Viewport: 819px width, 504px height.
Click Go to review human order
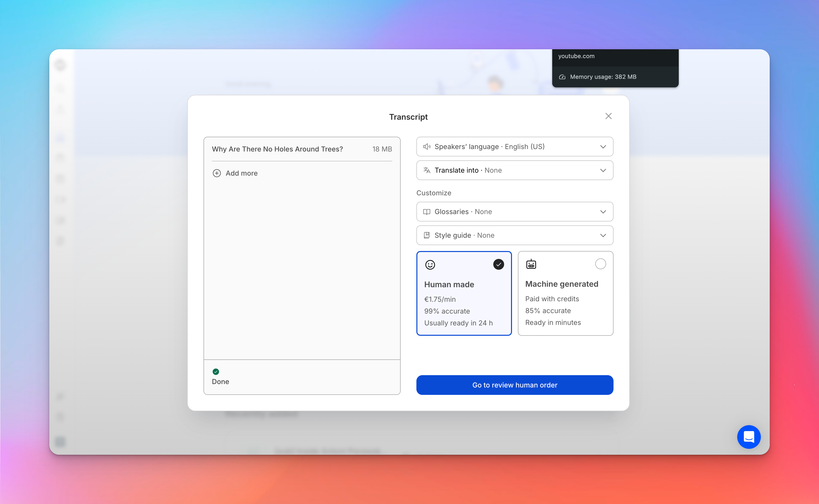(x=514, y=385)
